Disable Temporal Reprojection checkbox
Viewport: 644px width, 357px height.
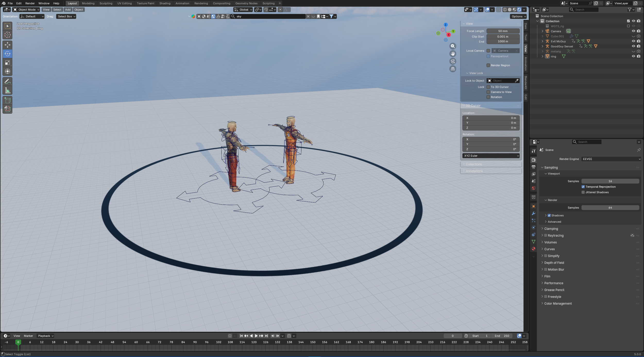[x=583, y=187]
